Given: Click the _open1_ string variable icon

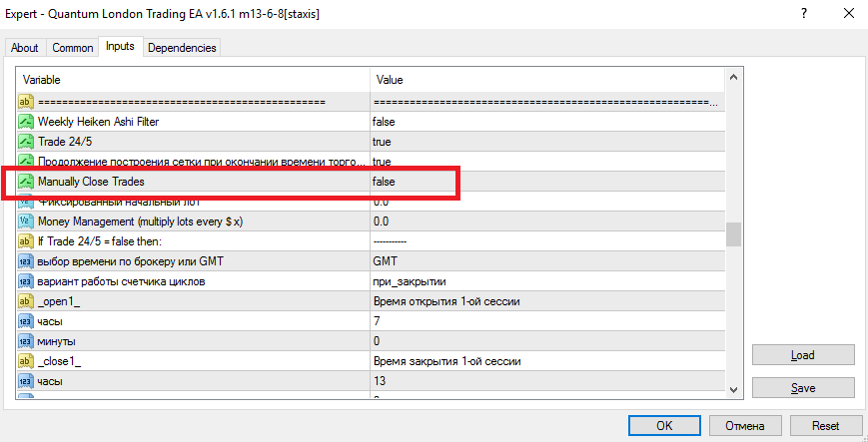Looking at the screenshot, I should click(x=26, y=301).
